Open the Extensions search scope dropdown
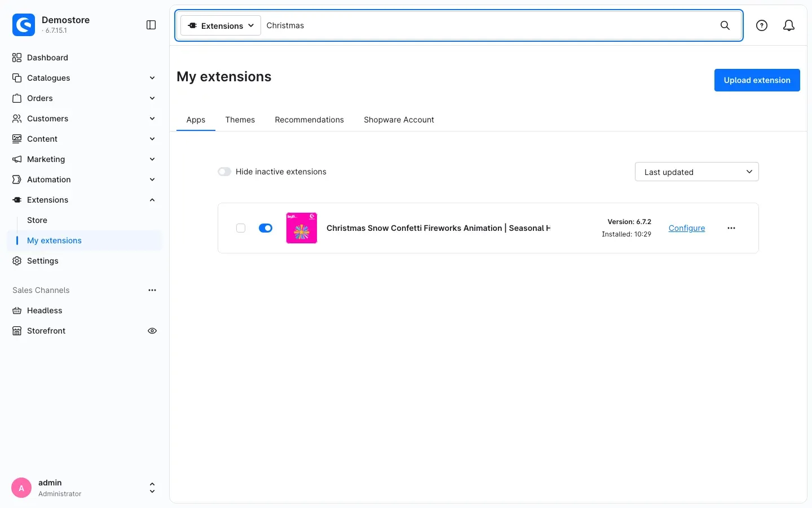 tap(221, 25)
